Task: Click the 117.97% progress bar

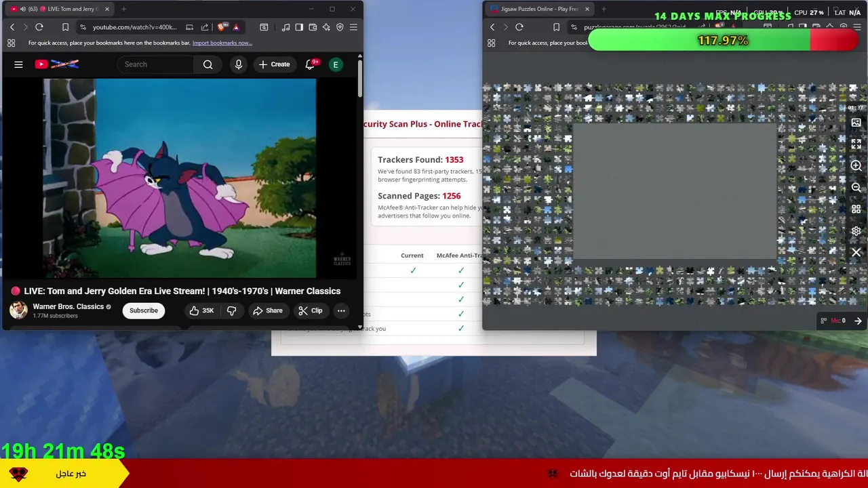Action: tap(723, 41)
